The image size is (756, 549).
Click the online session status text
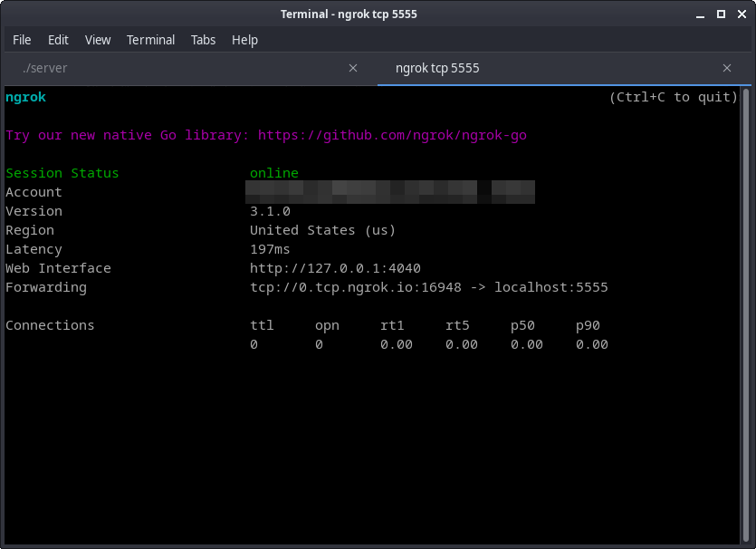(x=273, y=172)
